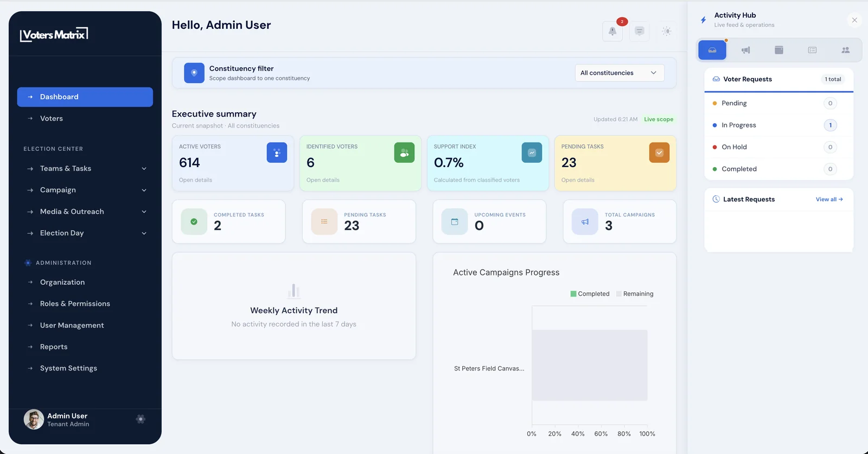Switch to task list tab in Activity Hub
Viewport: 868px width, 454px height.
(812, 50)
